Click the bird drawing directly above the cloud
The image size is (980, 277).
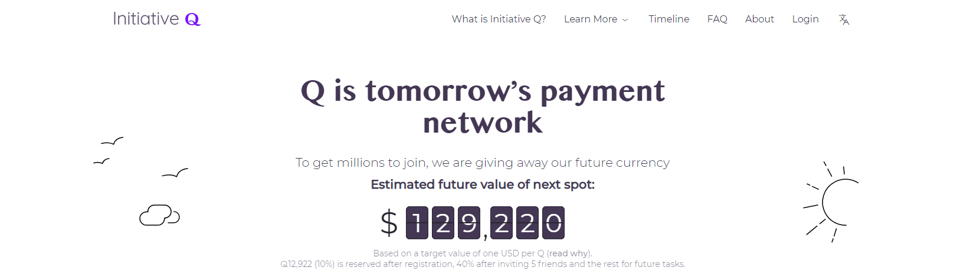click(x=175, y=173)
